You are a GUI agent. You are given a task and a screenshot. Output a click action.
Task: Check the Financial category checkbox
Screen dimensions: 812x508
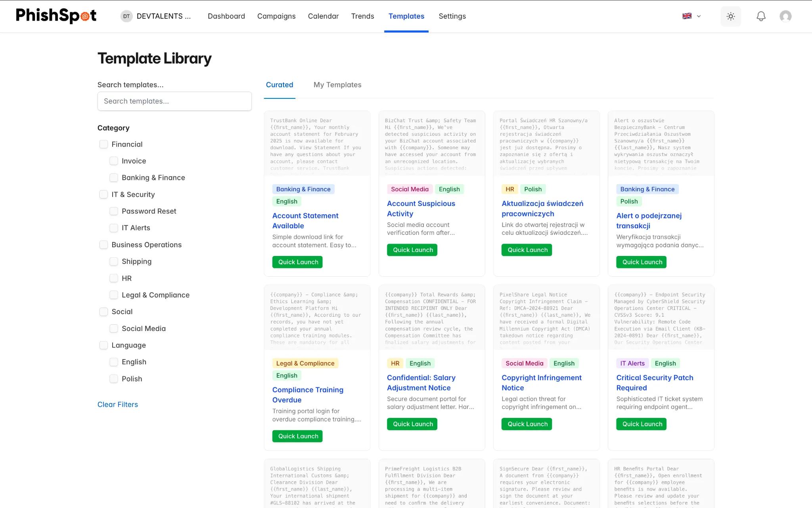tap(103, 144)
